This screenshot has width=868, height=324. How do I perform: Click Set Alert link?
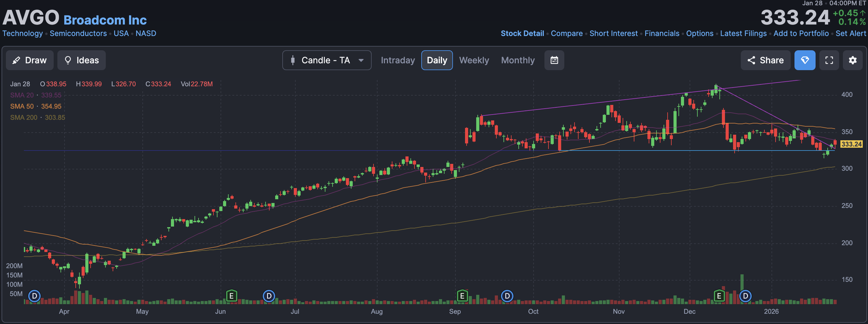pos(851,34)
